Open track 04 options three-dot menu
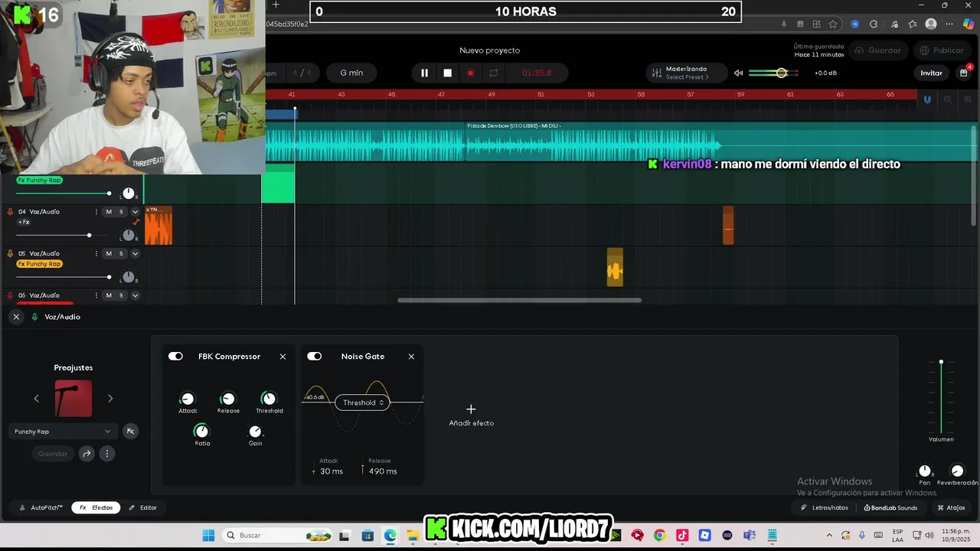 coord(96,212)
